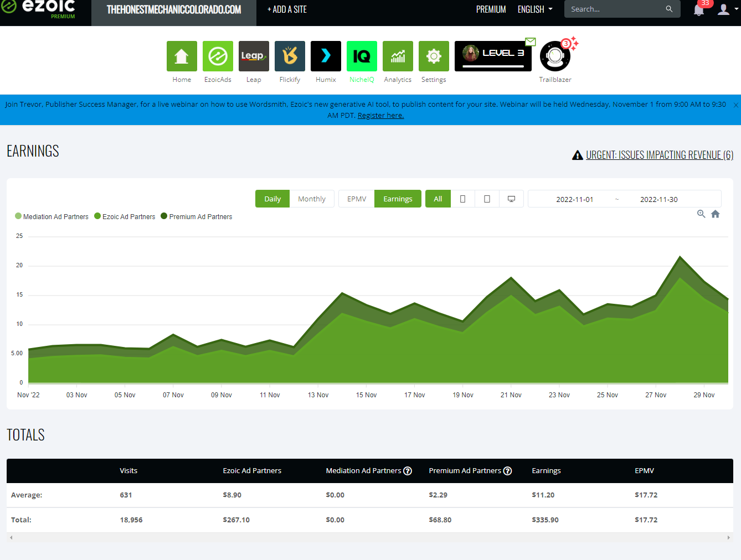Open the Premium menu item
The height and width of the screenshot is (560, 741).
(x=491, y=9)
